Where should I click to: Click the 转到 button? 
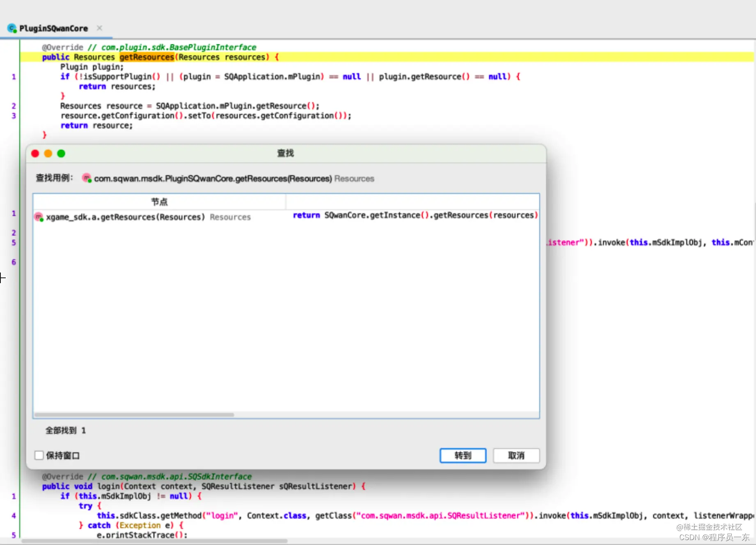(x=463, y=456)
